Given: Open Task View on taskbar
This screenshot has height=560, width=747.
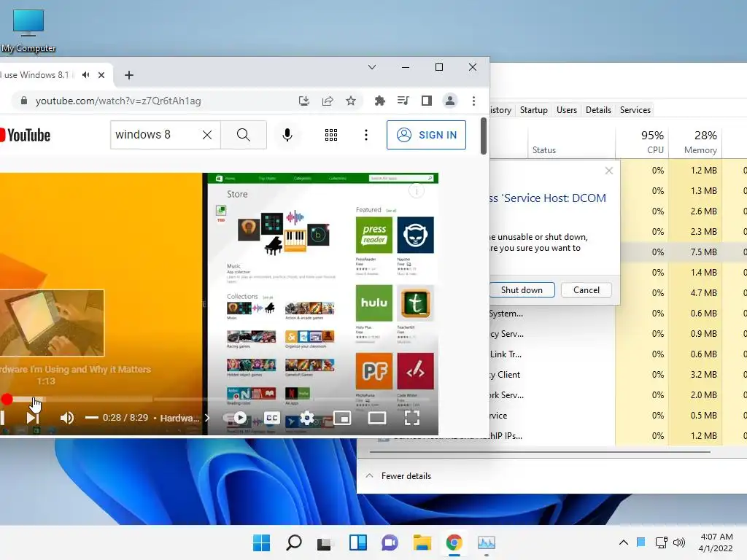Looking at the screenshot, I should 325,542.
